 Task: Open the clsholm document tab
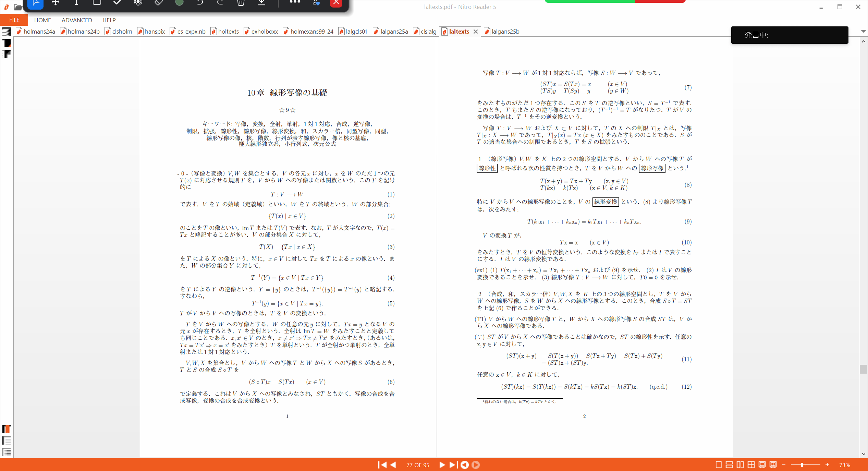119,32
